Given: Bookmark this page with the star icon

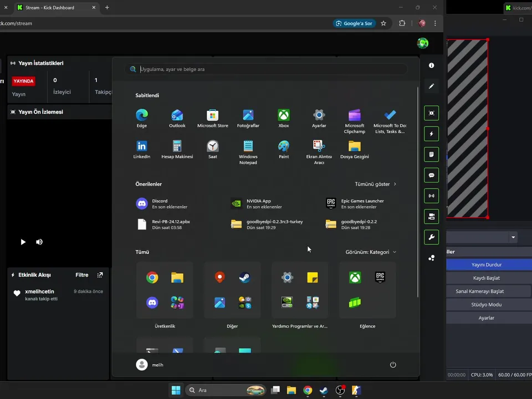Looking at the screenshot, I should click(x=383, y=23).
